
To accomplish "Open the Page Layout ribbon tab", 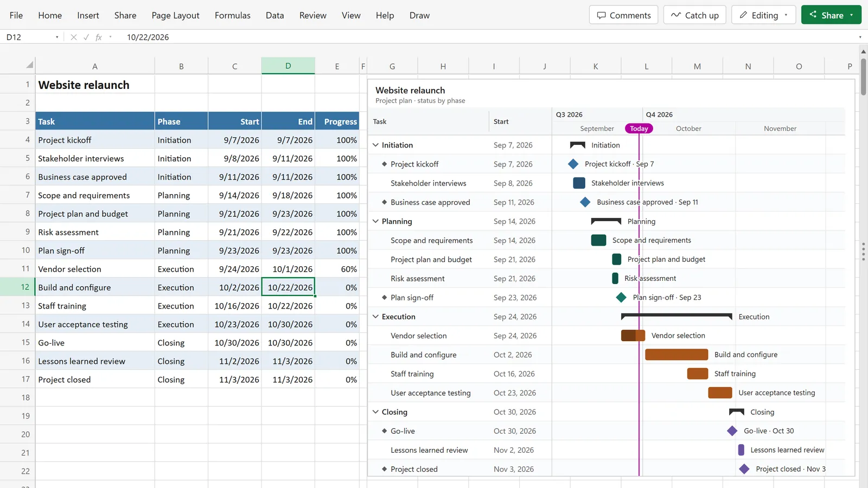I will point(175,15).
